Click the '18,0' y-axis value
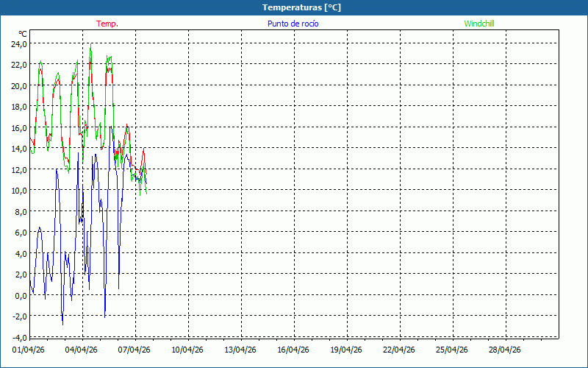The width and height of the screenshot is (588, 368). pos(19,107)
